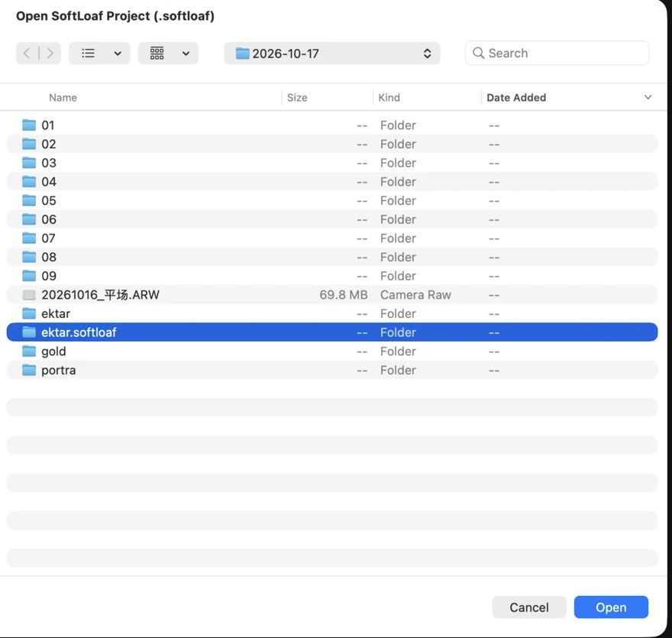Cancel the open dialog

tap(529, 607)
